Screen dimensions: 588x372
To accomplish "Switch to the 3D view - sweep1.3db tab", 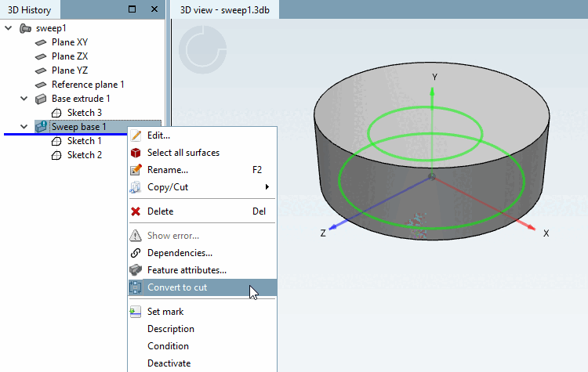I will pos(225,10).
